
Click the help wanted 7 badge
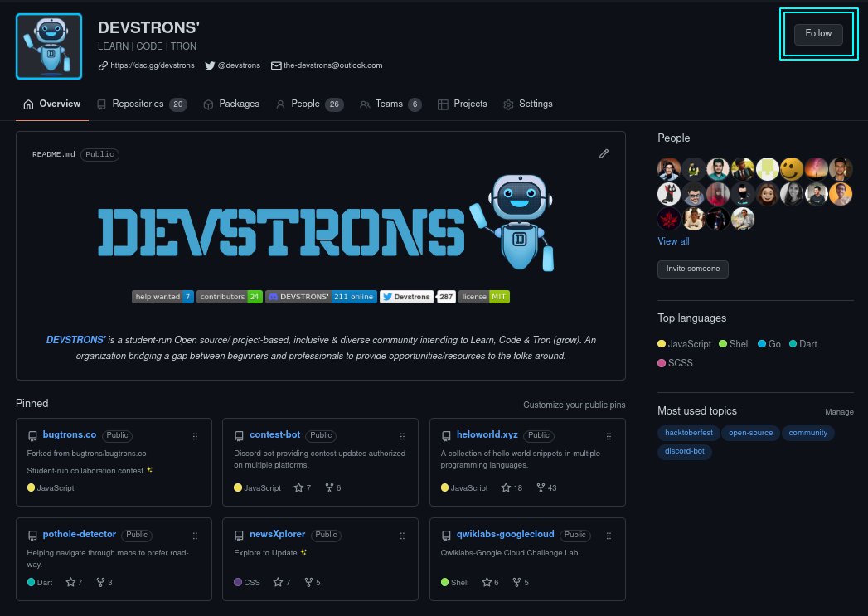pos(162,297)
